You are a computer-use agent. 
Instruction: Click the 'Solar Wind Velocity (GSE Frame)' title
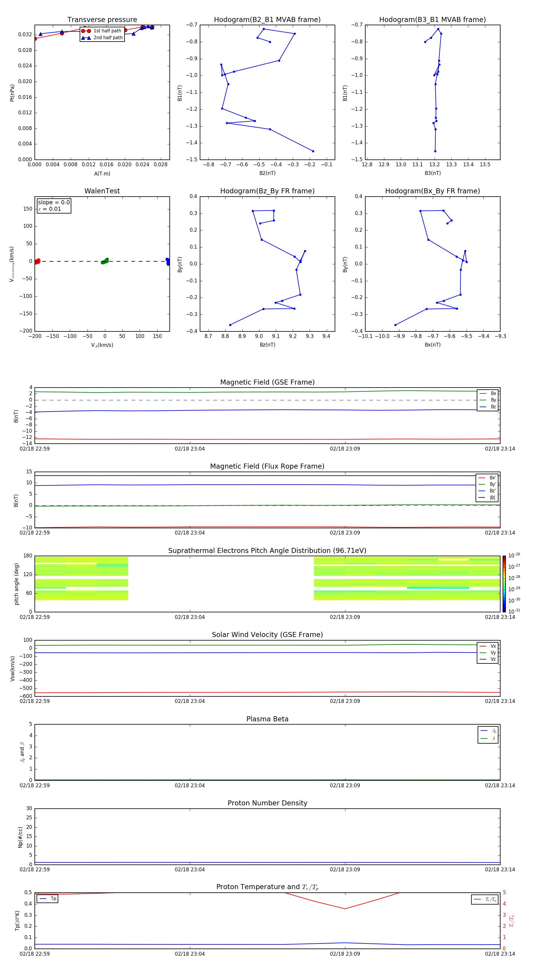tap(267, 635)
